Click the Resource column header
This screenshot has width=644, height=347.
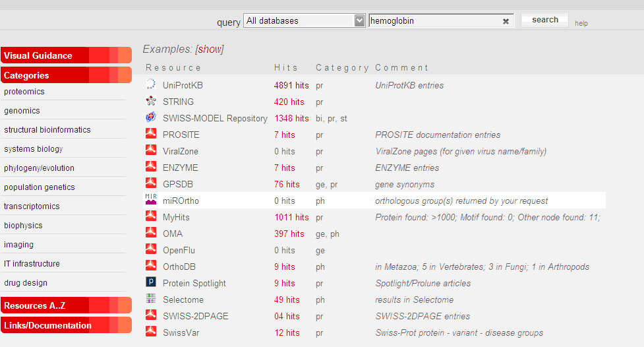point(173,68)
